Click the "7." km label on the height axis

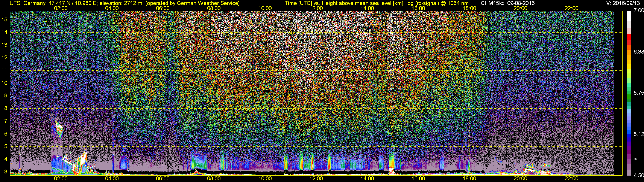click(6, 121)
